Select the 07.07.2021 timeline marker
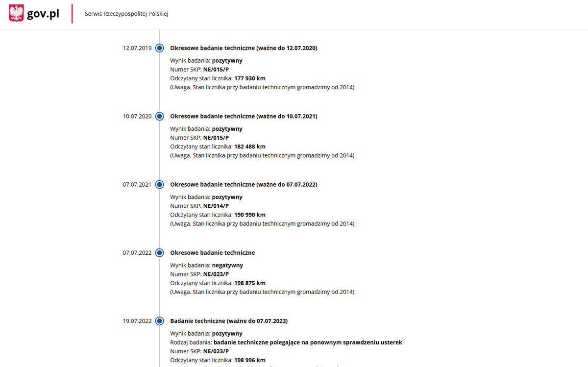588x367 pixels. (x=159, y=184)
